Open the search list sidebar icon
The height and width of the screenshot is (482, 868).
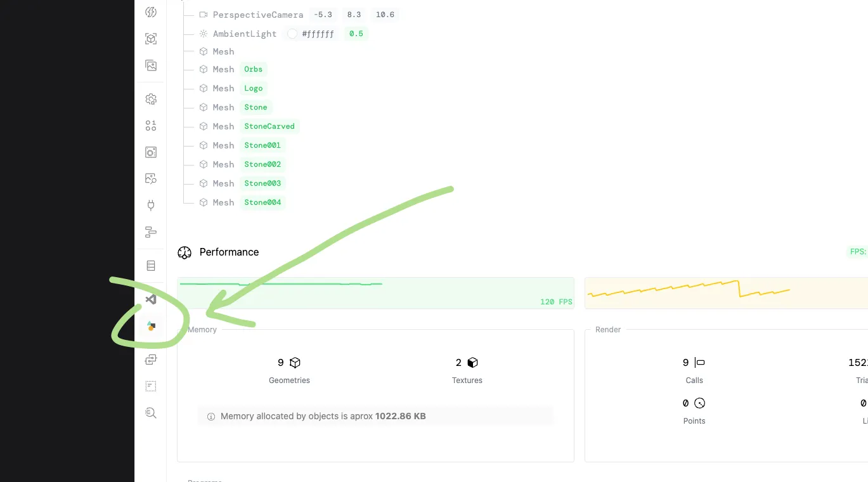[x=151, y=413]
